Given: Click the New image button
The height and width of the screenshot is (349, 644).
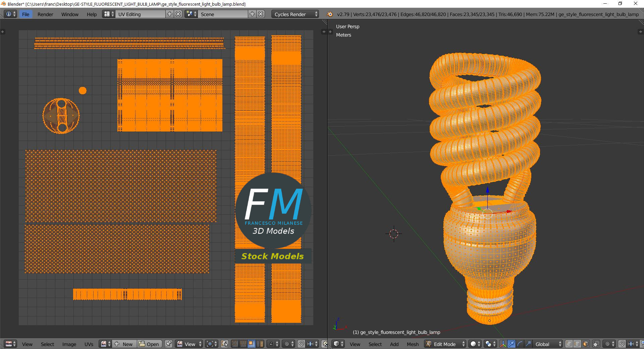Looking at the screenshot, I should tap(124, 344).
